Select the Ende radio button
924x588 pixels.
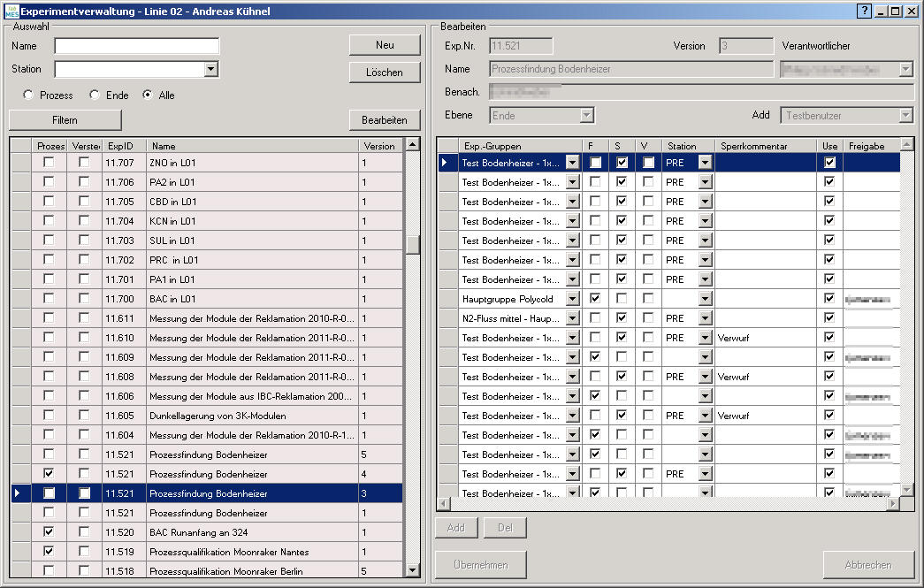[x=95, y=95]
